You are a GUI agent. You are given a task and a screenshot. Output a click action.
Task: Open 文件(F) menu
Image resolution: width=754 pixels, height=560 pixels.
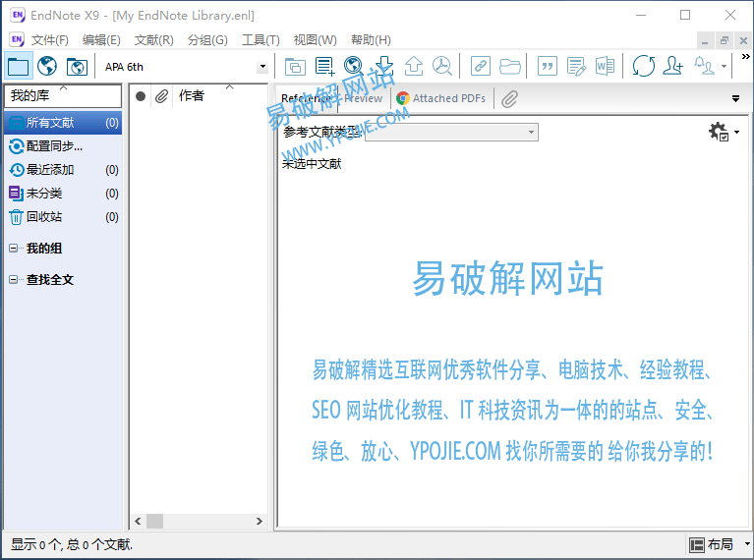click(50, 40)
